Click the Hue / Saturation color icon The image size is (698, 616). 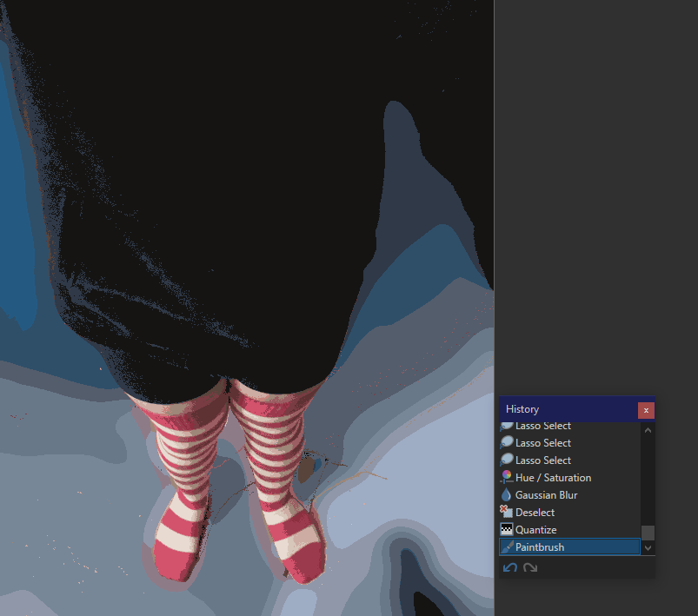tap(507, 477)
